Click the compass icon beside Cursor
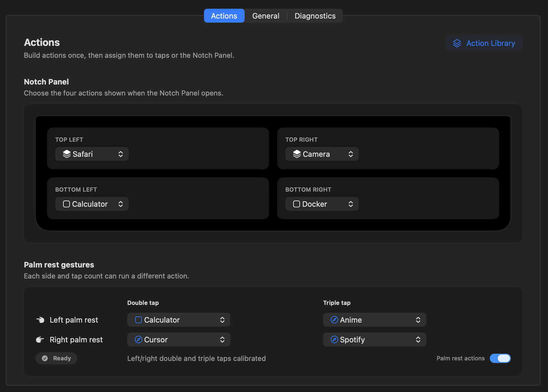Image resolution: width=548 pixels, height=392 pixels. 138,340
